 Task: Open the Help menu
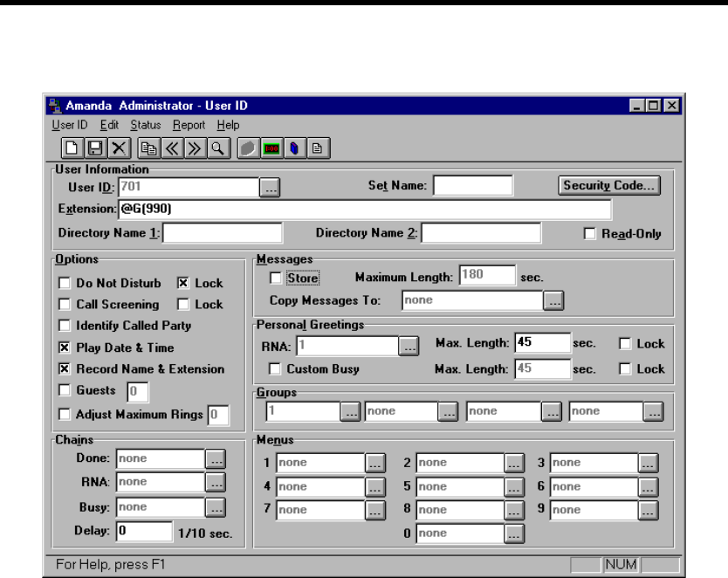pyautogui.click(x=228, y=125)
